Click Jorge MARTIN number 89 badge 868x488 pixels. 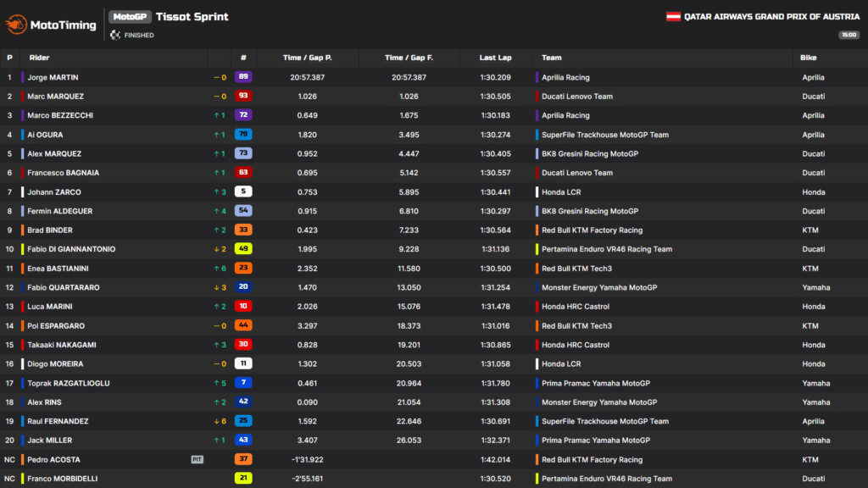click(x=243, y=77)
